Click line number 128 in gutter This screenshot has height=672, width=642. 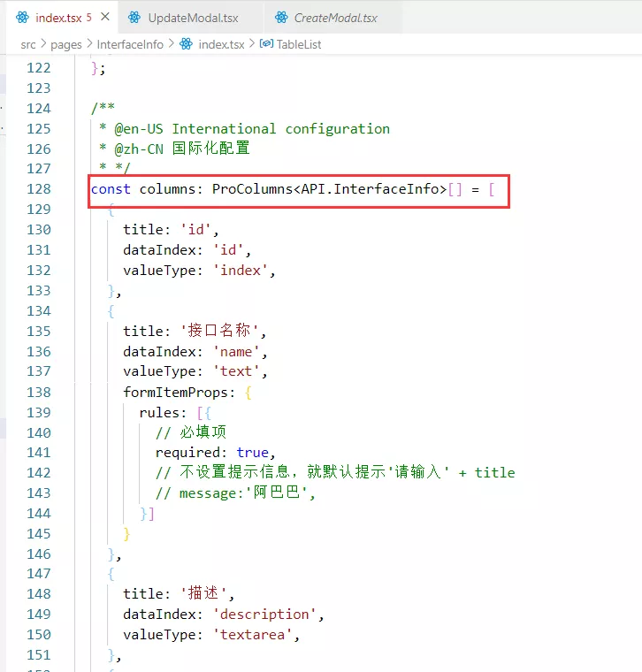point(39,189)
